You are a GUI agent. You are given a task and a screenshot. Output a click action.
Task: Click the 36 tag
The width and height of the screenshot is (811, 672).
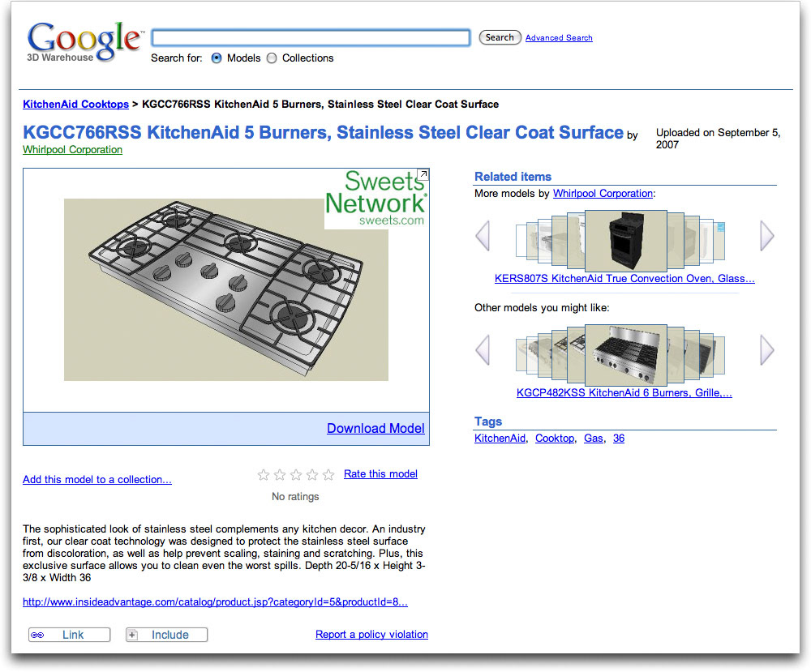[x=619, y=438]
